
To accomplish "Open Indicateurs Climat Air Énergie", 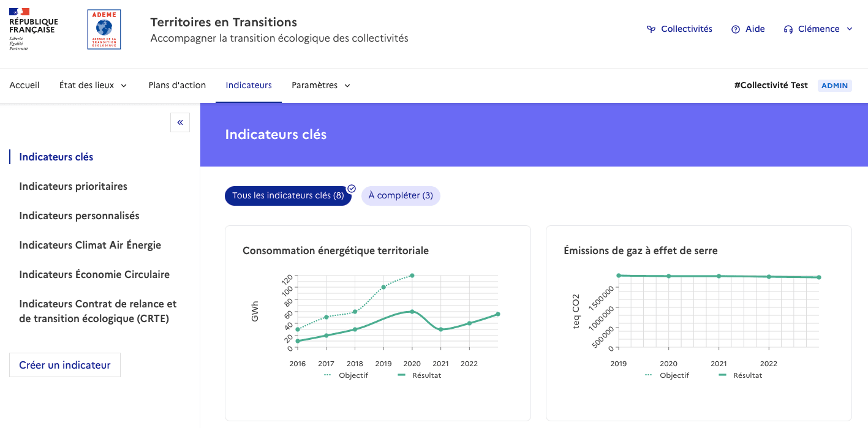I will [90, 245].
